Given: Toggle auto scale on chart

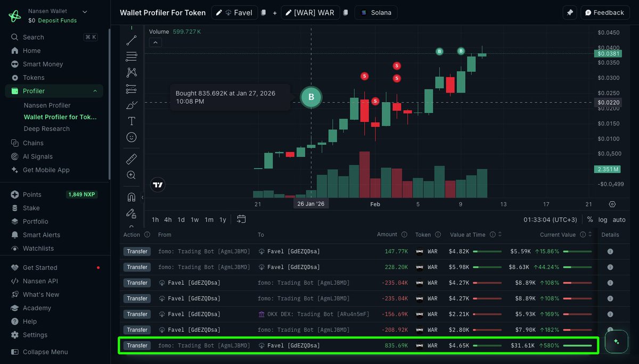Looking at the screenshot, I should point(619,220).
